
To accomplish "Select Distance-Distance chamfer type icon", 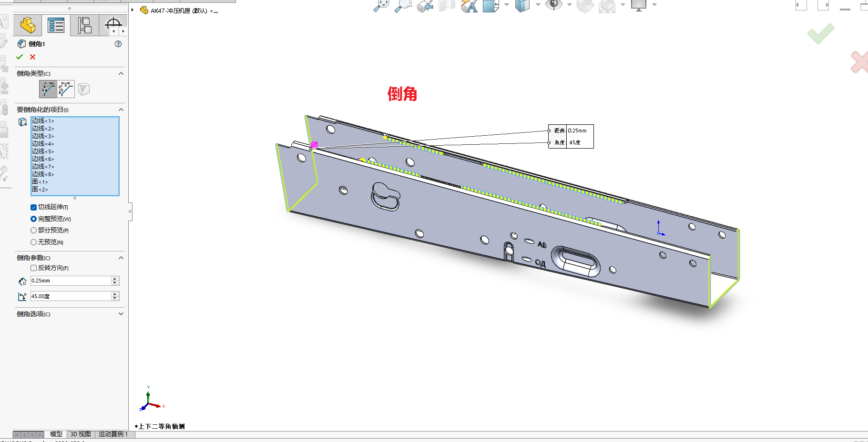I will pyautogui.click(x=66, y=89).
